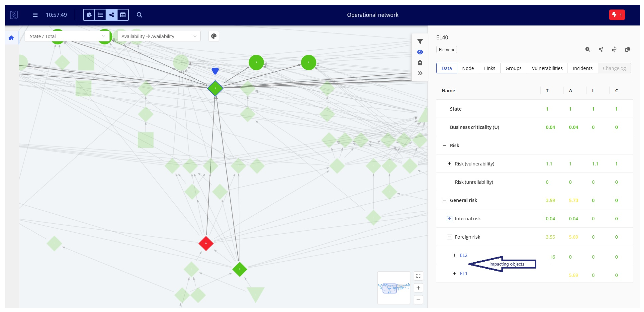Viewport: 644px width, 312px height.
Task: Collapse the side toolbar double chevron
Action: [420, 74]
